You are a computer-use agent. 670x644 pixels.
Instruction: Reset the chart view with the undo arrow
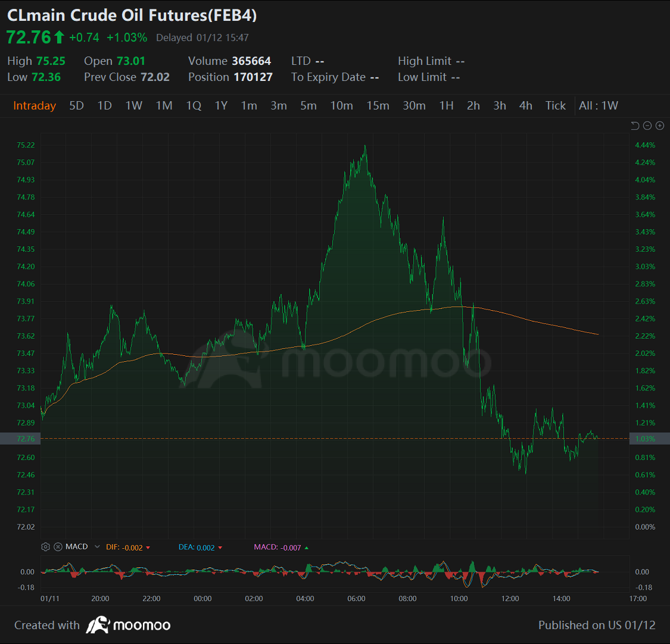point(635,126)
